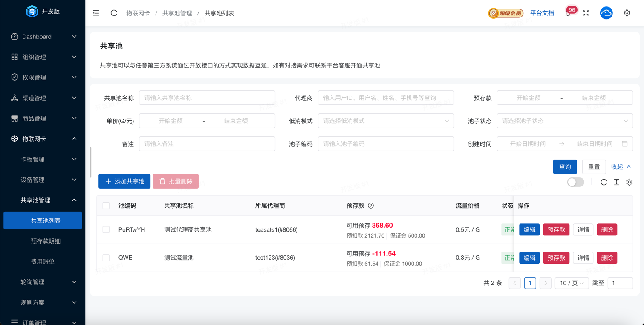The image size is (644, 325).
Task: Tick the select-all header checkbox
Action: pos(106,206)
